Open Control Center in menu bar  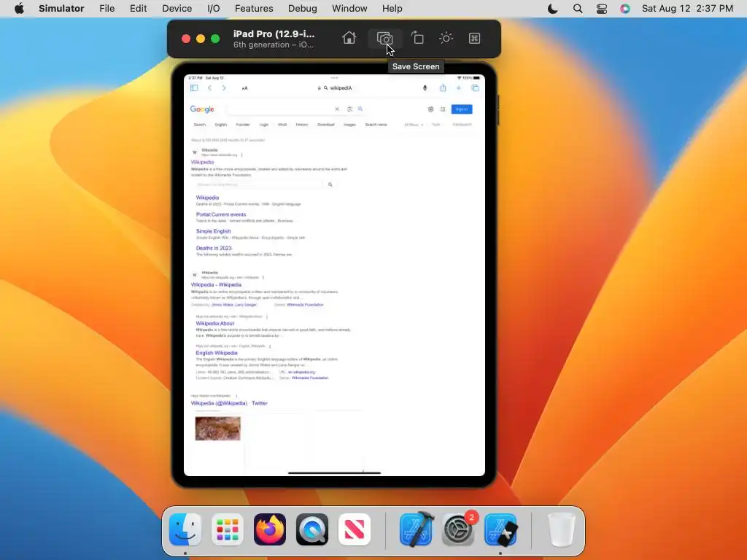point(602,9)
